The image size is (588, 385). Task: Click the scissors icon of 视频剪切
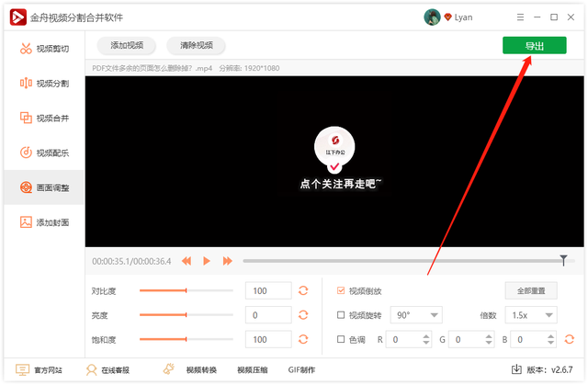(26, 49)
